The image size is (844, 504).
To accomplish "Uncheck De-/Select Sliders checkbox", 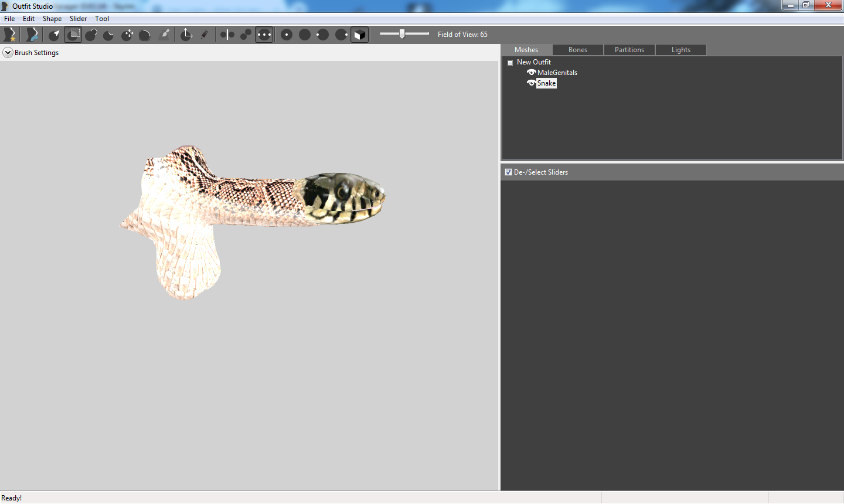I will (508, 172).
